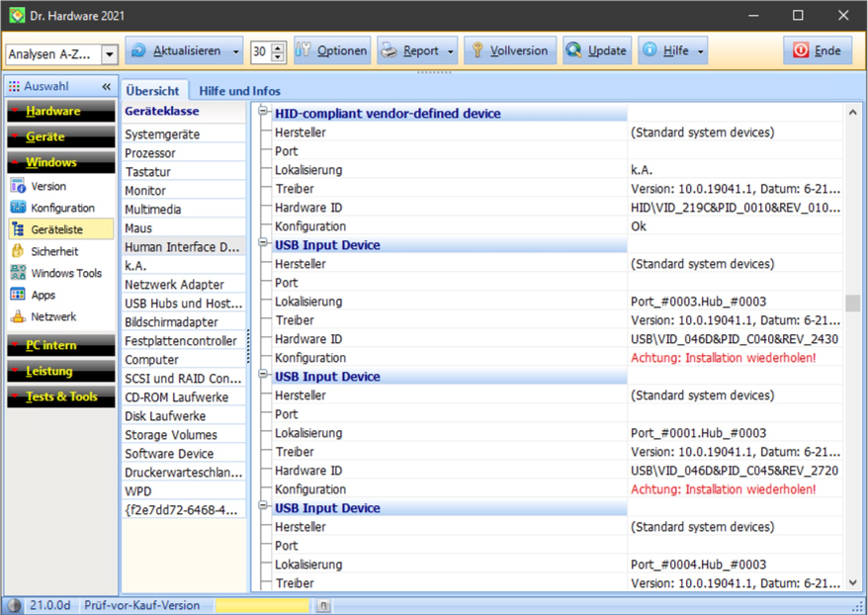Expand the Report dropdown arrow

(x=452, y=51)
